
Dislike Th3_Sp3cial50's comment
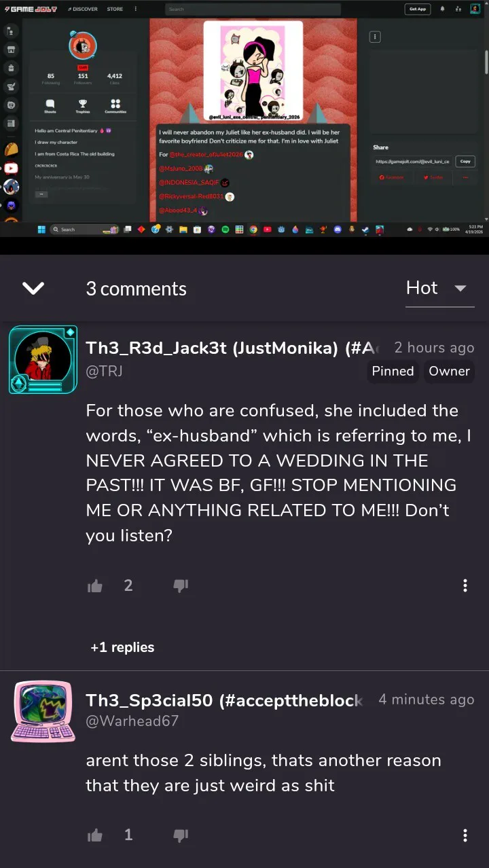click(x=181, y=835)
